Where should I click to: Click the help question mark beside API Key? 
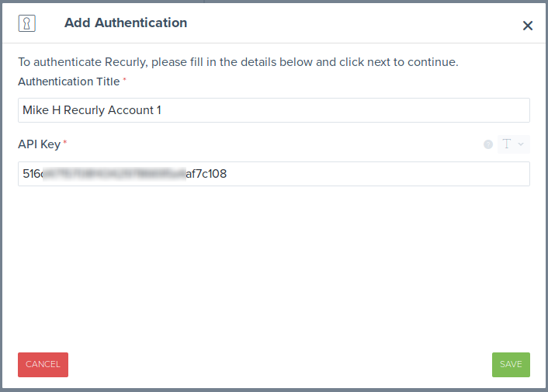[488, 144]
